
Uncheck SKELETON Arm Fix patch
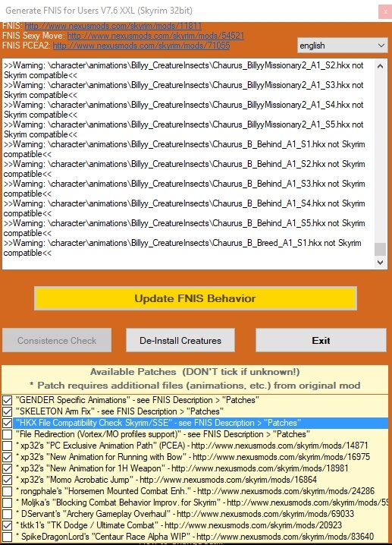point(8,411)
